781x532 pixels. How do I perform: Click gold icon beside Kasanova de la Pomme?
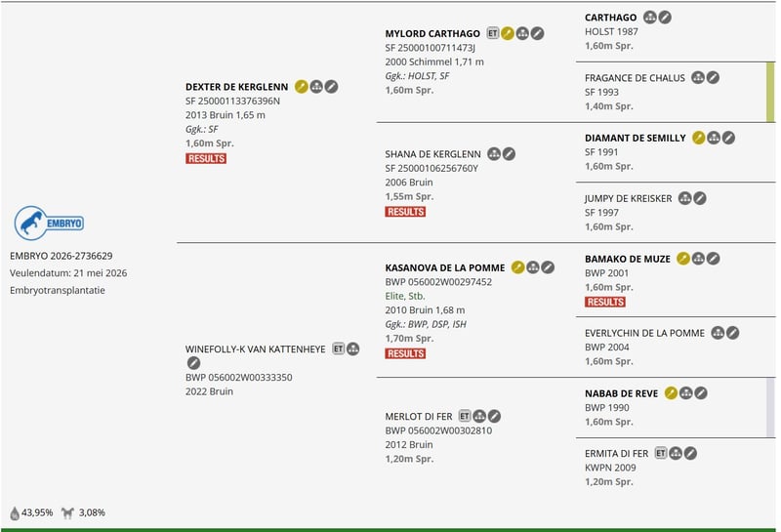(518, 267)
